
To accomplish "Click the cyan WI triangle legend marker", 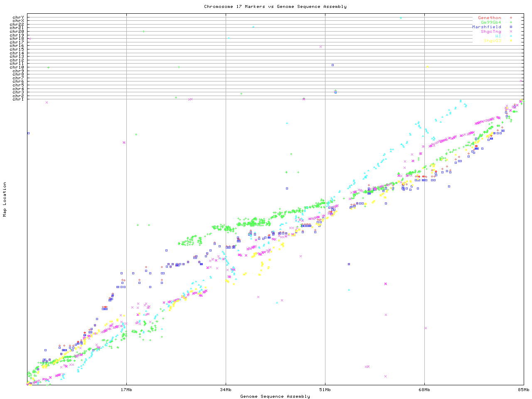I will pos(511,36).
